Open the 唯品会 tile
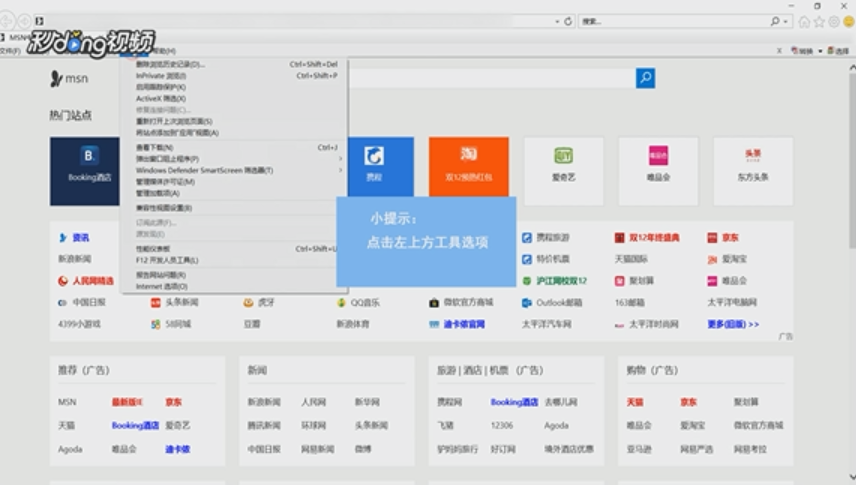The height and width of the screenshot is (485, 856). pos(658,171)
